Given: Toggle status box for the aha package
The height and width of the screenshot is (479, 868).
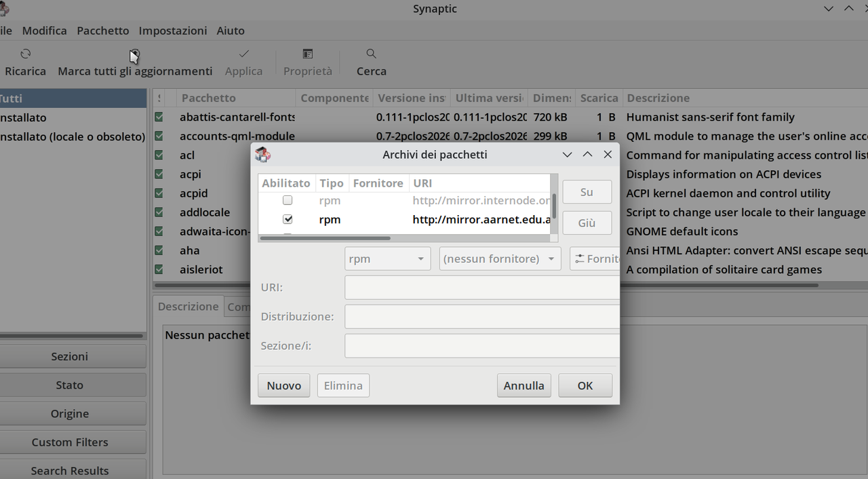Looking at the screenshot, I should click(159, 250).
